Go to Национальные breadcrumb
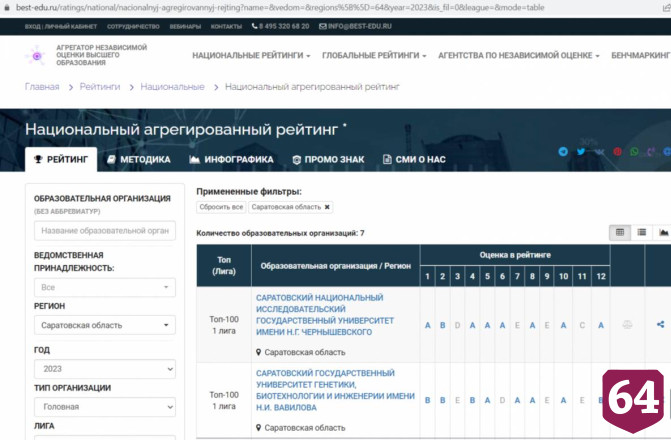 tap(172, 87)
